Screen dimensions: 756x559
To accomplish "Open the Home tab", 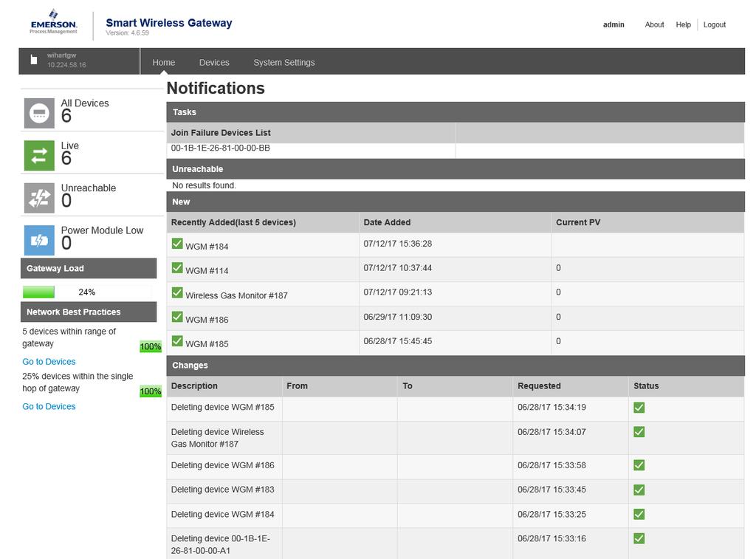I will click(x=163, y=62).
